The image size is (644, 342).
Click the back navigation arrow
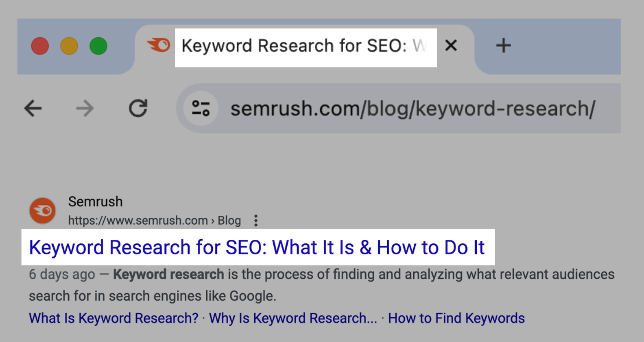click(33, 108)
